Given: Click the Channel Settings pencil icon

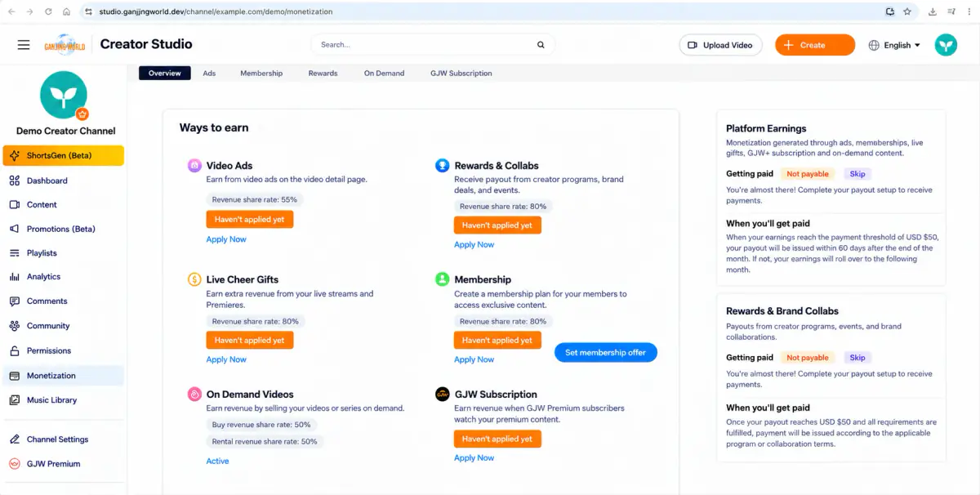Looking at the screenshot, I should tap(15, 439).
